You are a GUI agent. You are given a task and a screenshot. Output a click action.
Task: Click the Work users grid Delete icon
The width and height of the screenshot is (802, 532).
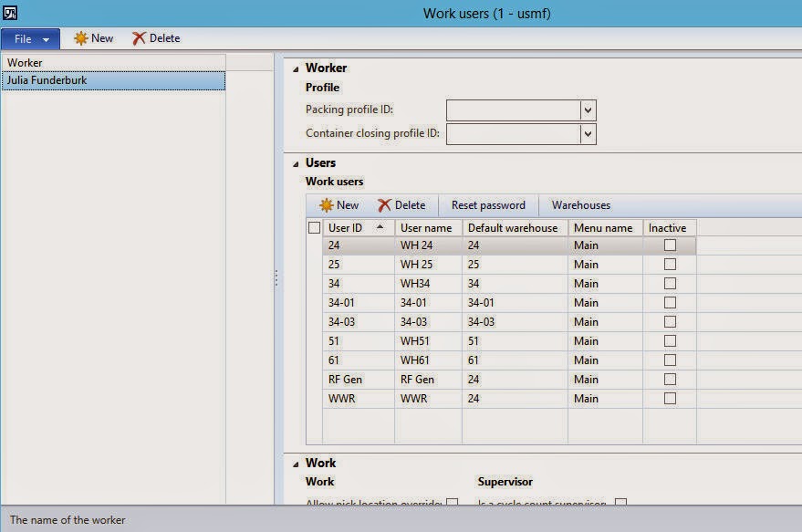tap(384, 205)
